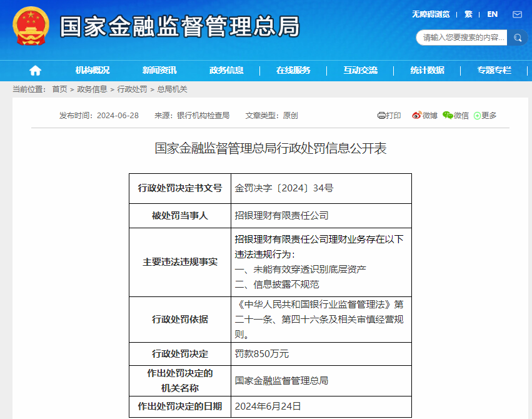The image size is (532, 419).
Task: Click the 行政处罚决定书文号 header cell
Action: coord(180,188)
